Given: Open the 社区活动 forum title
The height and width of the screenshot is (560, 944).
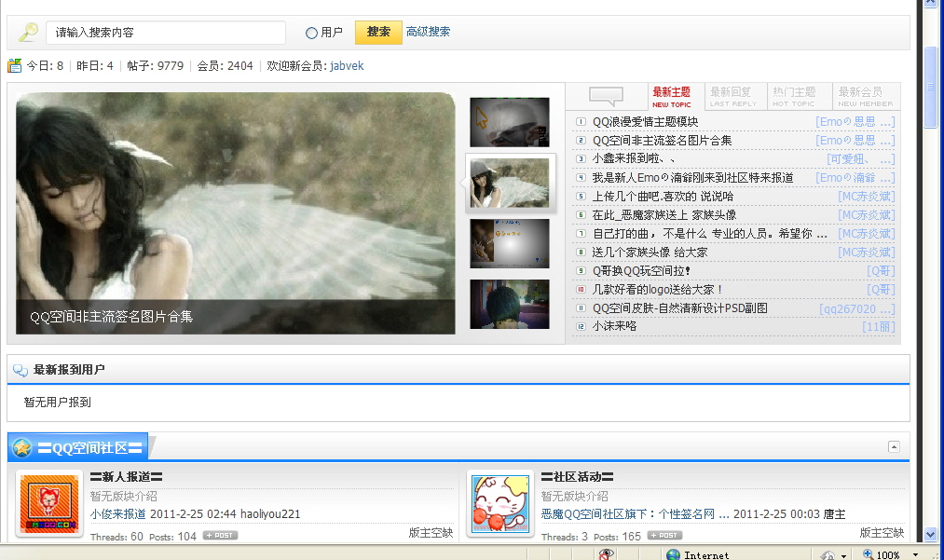Looking at the screenshot, I should [578, 477].
